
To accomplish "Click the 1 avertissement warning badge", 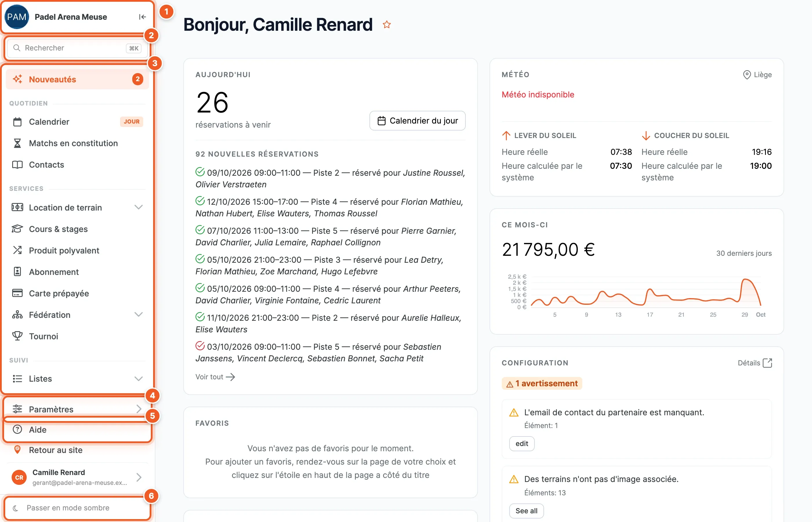I will (542, 383).
